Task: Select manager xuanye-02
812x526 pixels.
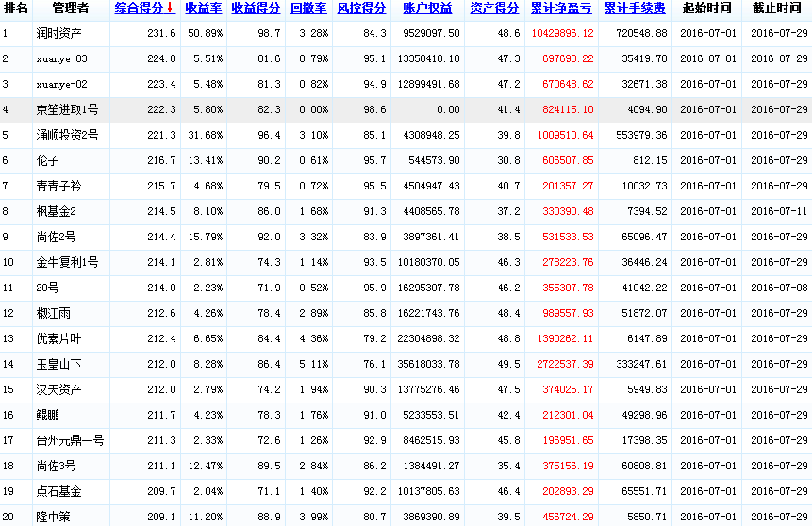Action: [x=61, y=85]
